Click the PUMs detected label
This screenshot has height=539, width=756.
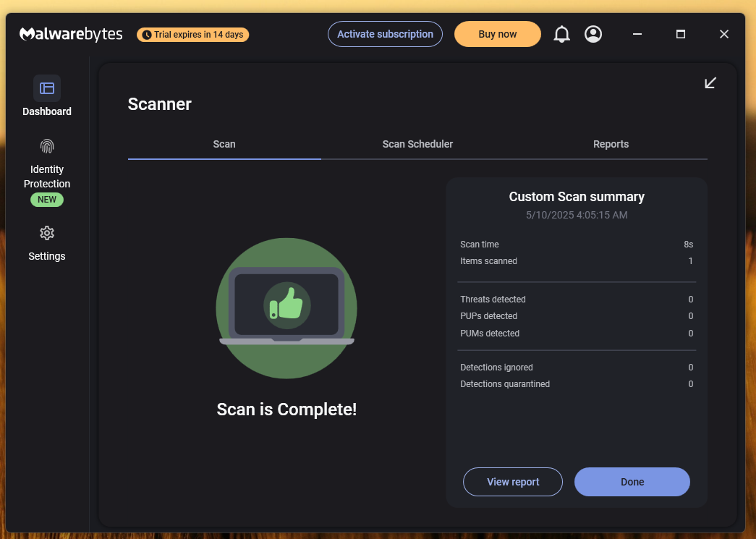[489, 333]
